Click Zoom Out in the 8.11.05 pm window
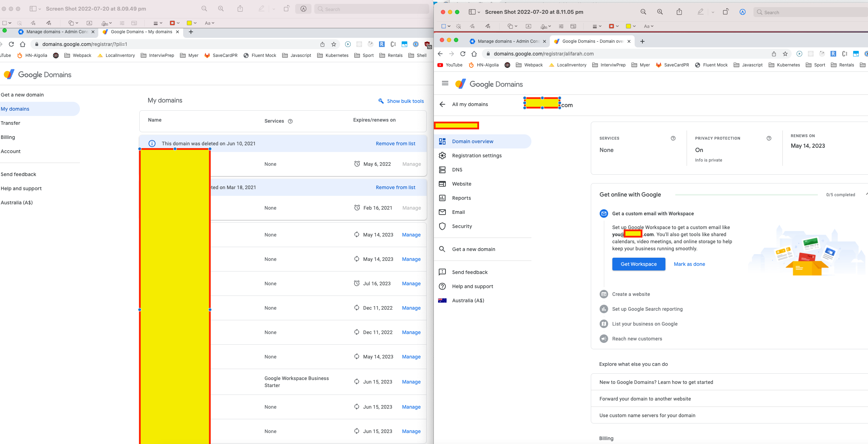The width and height of the screenshot is (868, 444). point(643,12)
